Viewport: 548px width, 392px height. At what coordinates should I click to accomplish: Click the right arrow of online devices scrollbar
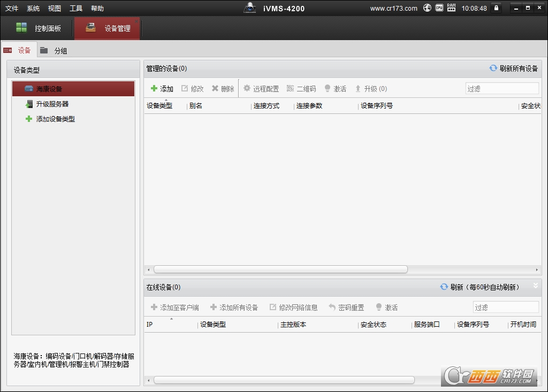point(537,380)
